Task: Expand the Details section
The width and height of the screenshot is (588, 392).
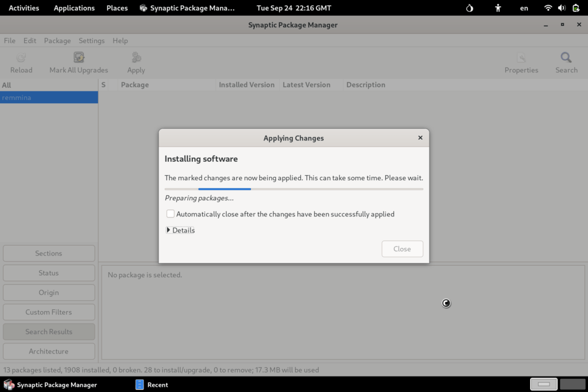Action: [x=180, y=230]
